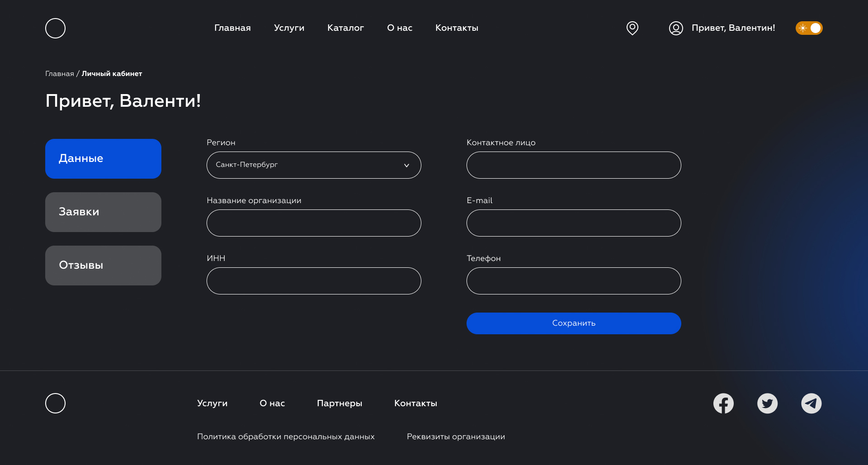Click the Санкт-Петербург selected region value
The height and width of the screenshot is (465, 868).
[246, 165]
